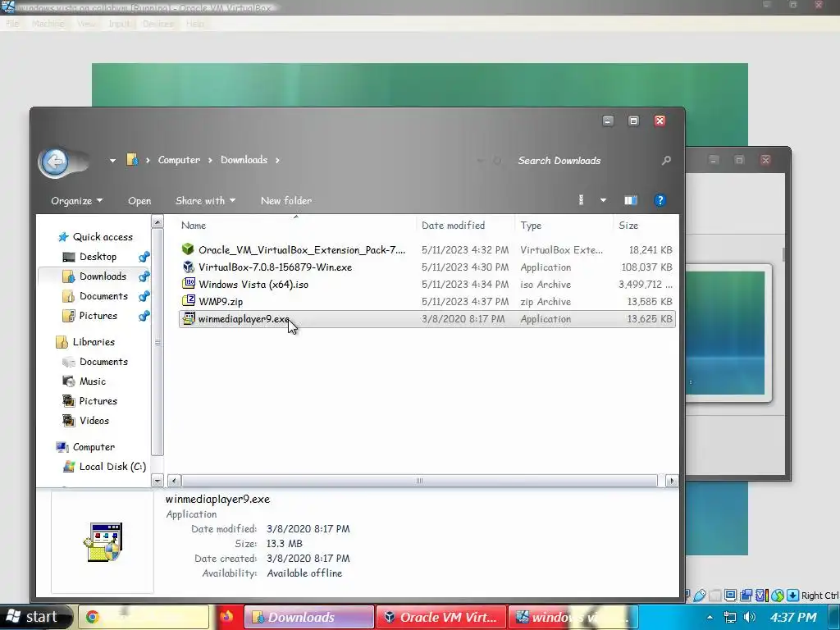Select the winmediaplayer9.exe file icon
Image resolution: width=840 pixels, height=630 pixels.
pyautogui.click(x=189, y=318)
